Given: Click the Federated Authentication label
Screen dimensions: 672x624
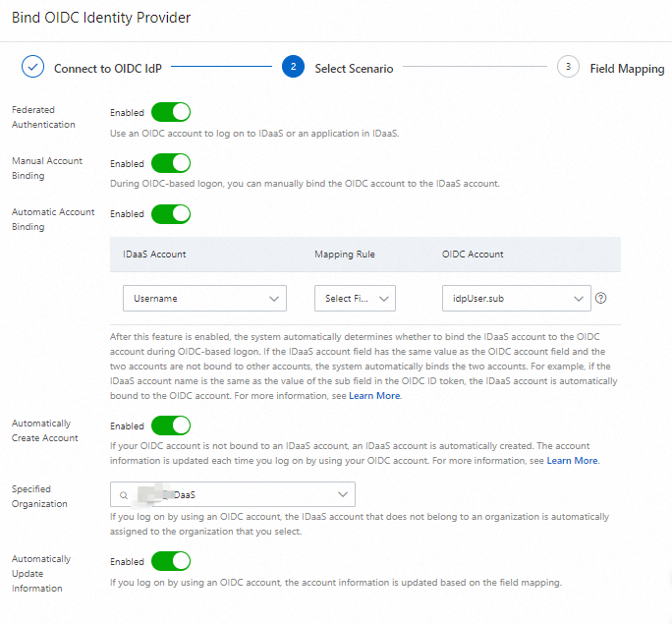Looking at the screenshot, I should [x=43, y=117].
